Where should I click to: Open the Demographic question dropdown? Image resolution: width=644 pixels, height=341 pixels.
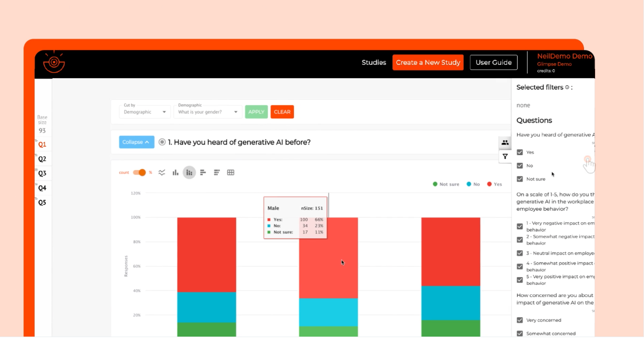207,112
